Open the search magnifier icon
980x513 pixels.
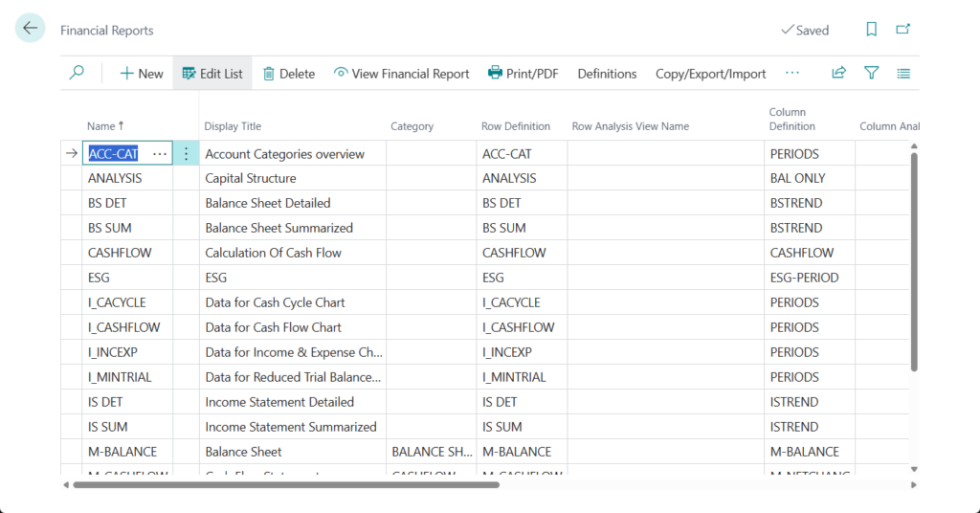pyautogui.click(x=77, y=73)
